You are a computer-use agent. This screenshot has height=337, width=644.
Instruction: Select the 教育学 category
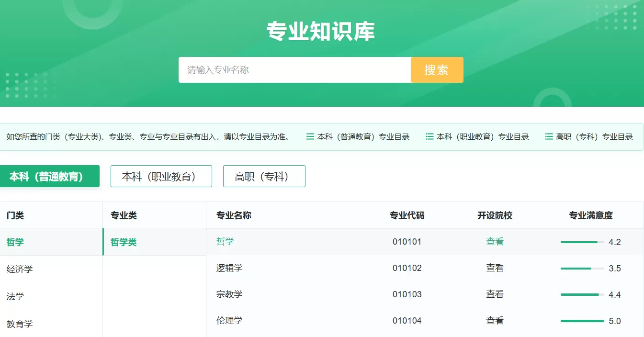click(20, 323)
